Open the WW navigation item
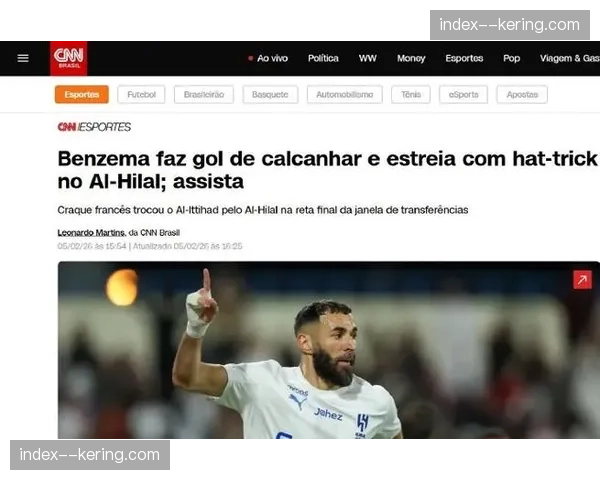The height and width of the screenshot is (480, 600). (x=367, y=58)
